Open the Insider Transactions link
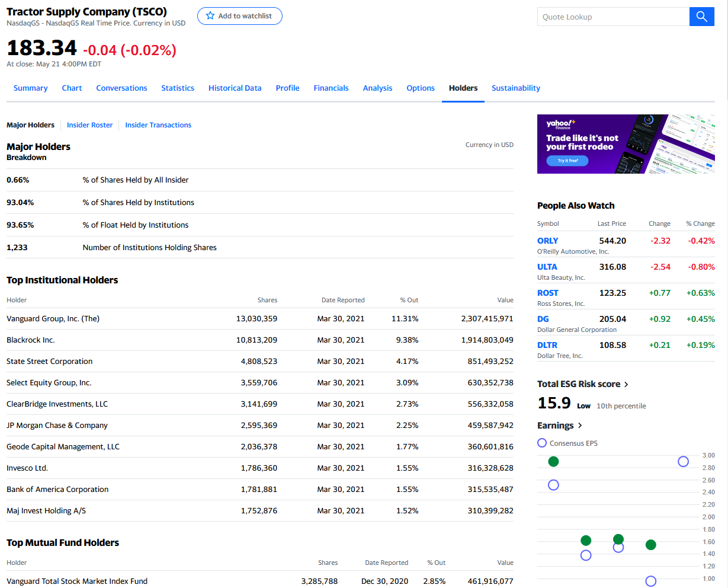The height and width of the screenshot is (588, 728). [x=158, y=125]
